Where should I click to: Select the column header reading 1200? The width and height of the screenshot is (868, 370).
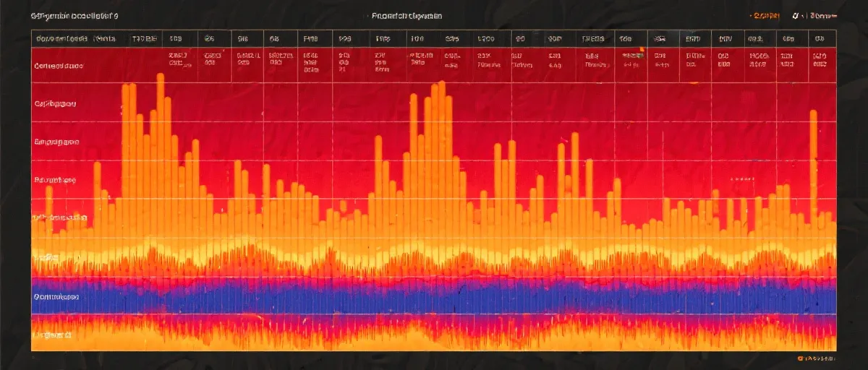tap(485, 39)
